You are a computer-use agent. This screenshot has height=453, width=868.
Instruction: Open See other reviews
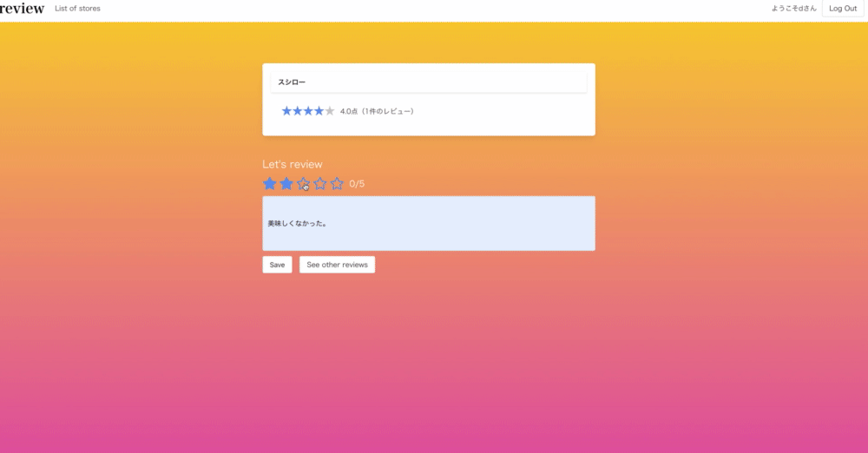click(x=337, y=265)
